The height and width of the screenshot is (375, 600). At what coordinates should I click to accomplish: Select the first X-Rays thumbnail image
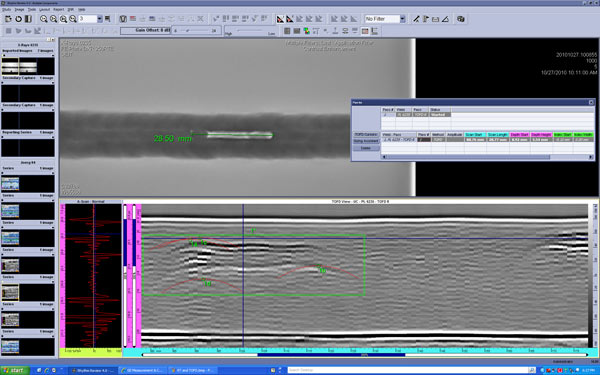[10, 67]
